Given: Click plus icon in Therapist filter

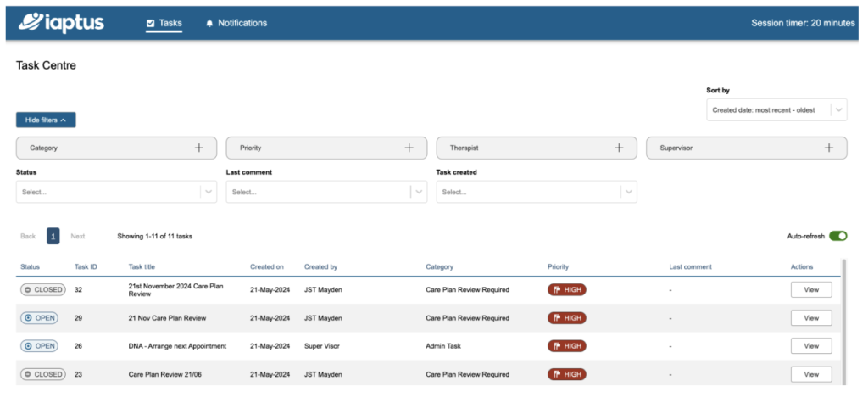Looking at the screenshot, I should (620, 148).
